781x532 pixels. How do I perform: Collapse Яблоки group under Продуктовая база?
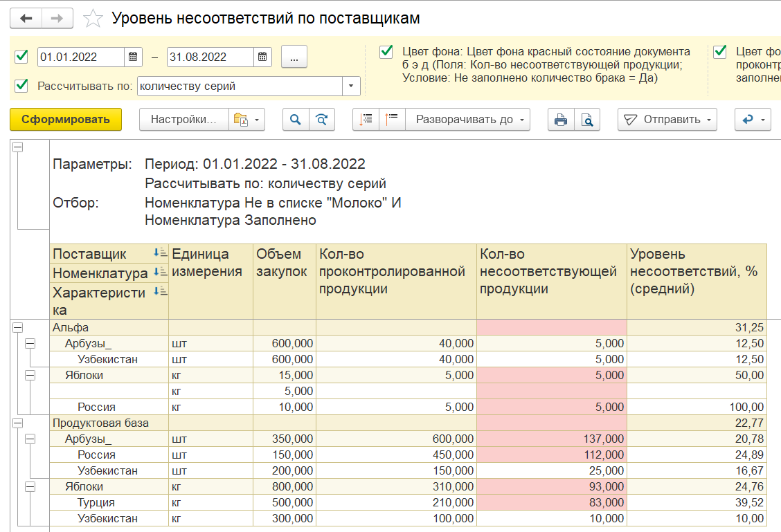(x=30, y=487)
